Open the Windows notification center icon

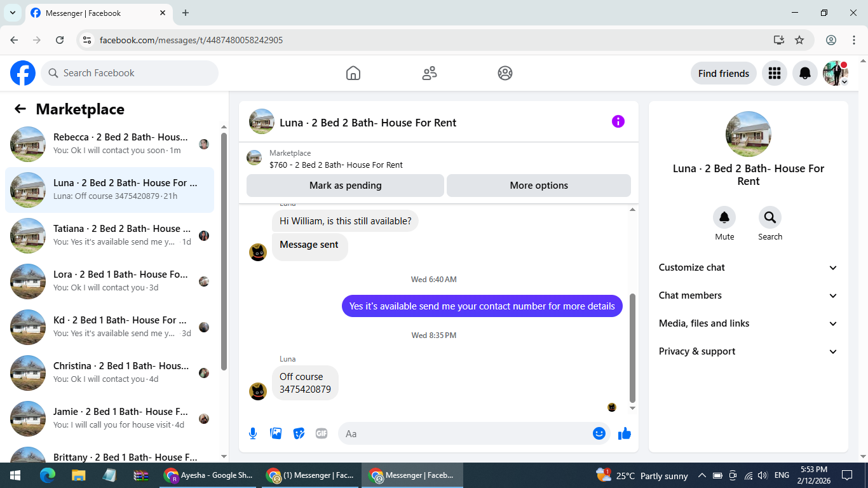846,475
